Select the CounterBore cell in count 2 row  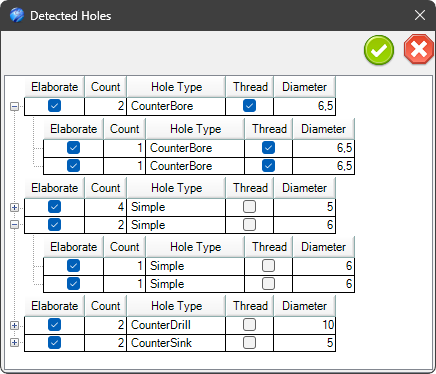(176, 106)
